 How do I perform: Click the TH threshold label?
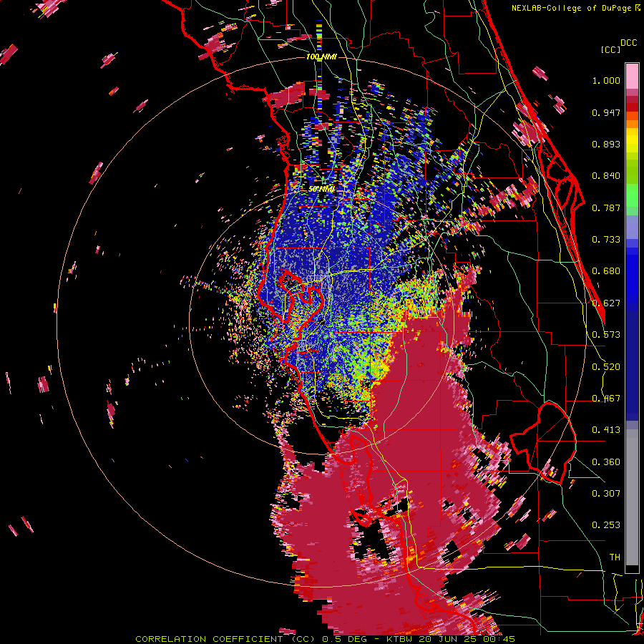pos(615,557)
